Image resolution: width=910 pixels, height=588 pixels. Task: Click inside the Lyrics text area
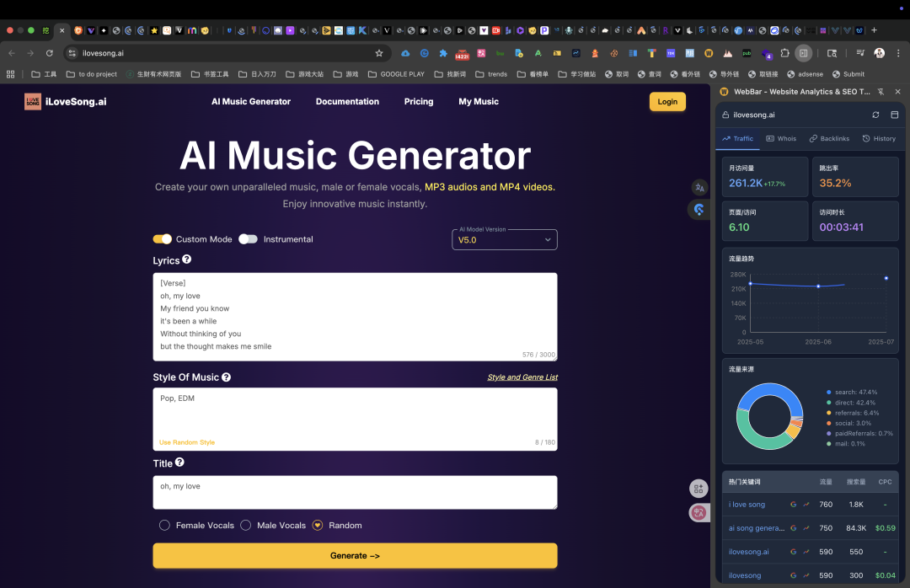click(356, 317)
